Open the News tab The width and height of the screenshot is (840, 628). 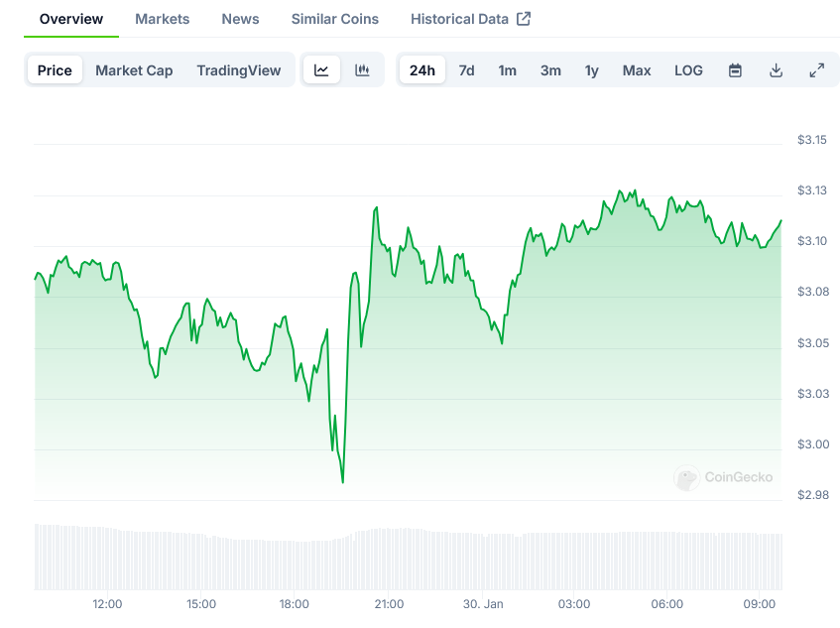(x=240, y=19)
